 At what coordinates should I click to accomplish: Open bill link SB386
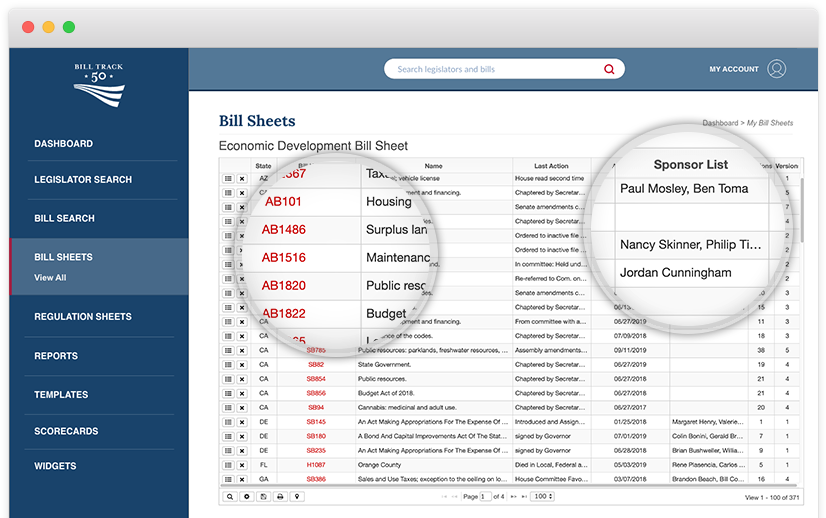(316, 479)
